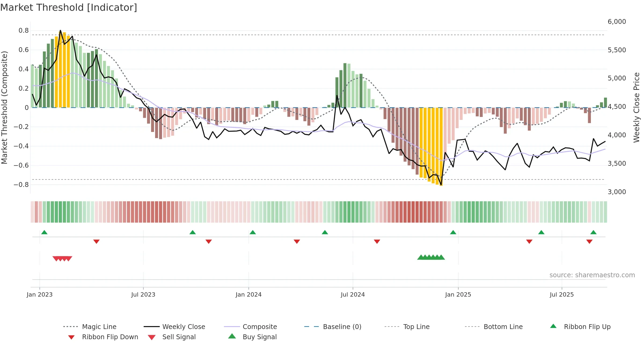
Task: Click the 0.8 left axis tick label
Action: (x=24, y=31)
